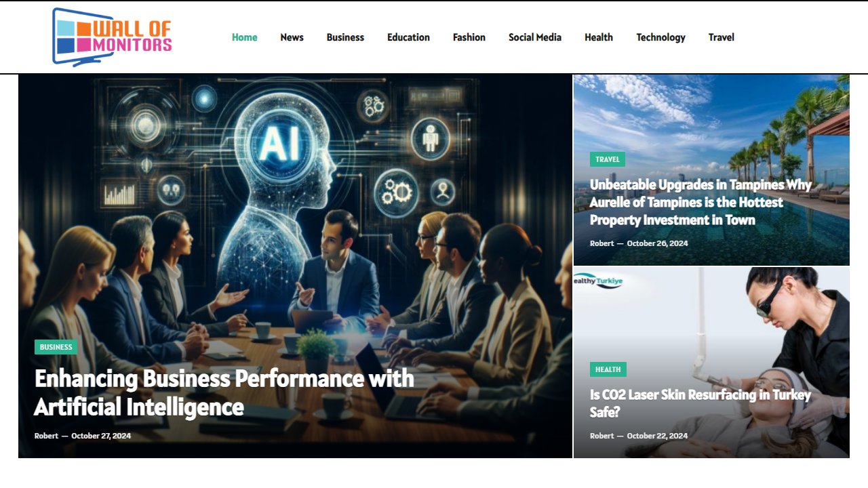Click October 26, 2024 date link
Screen dimensions: 868x488
pyautogui.click(x=657, y=243)
